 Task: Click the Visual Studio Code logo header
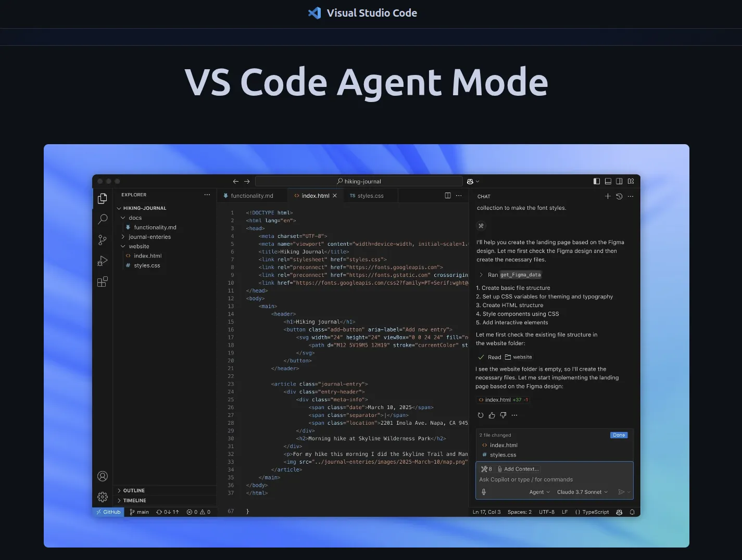(x=363, y=13)
